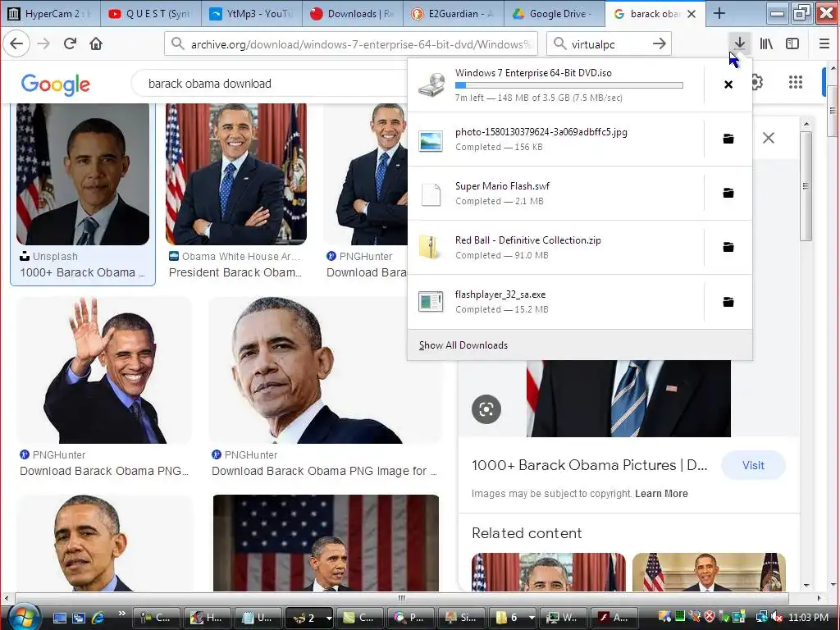The width and height of the screenshot is (840, 630).
Task: Click Show Desktop in quick launch
Action: pyautogui.click(x=60, y=618)
